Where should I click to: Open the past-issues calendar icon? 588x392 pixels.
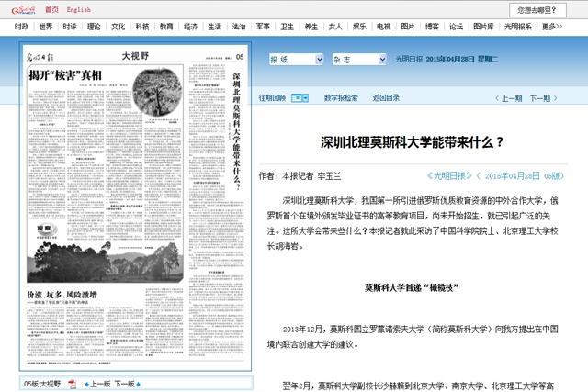(x=299, y=96)
